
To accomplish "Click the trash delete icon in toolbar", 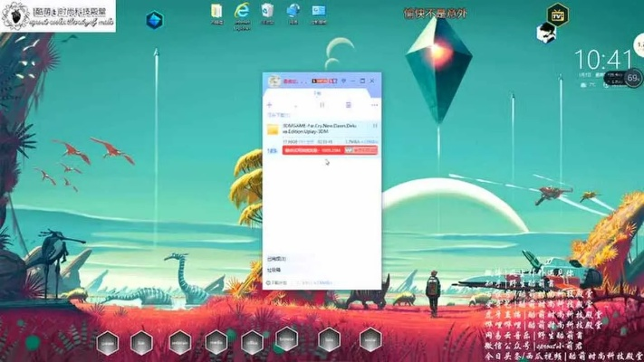I will point(348,105).
